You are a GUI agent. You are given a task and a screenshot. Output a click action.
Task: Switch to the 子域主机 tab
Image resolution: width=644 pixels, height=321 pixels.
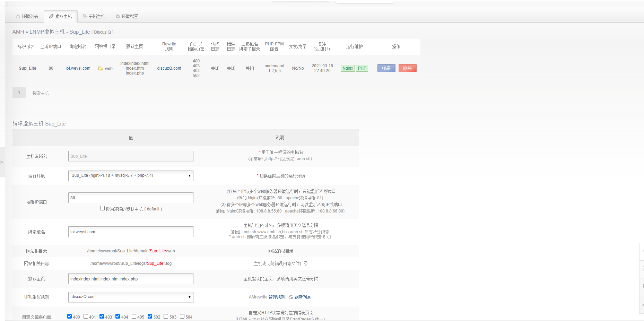tap(94, 16)
